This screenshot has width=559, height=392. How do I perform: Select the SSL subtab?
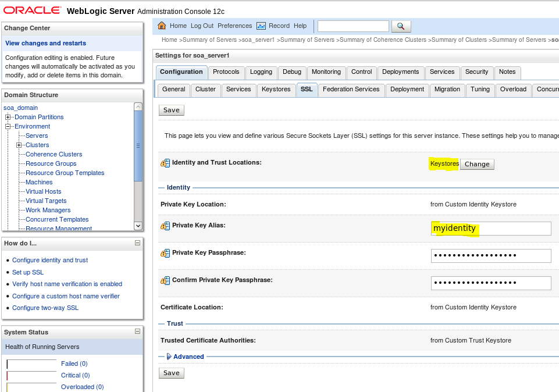point(307,90)
